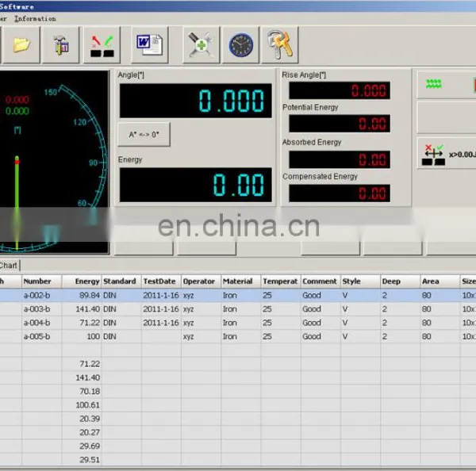Click the Temperat column header

coord(281,281)
